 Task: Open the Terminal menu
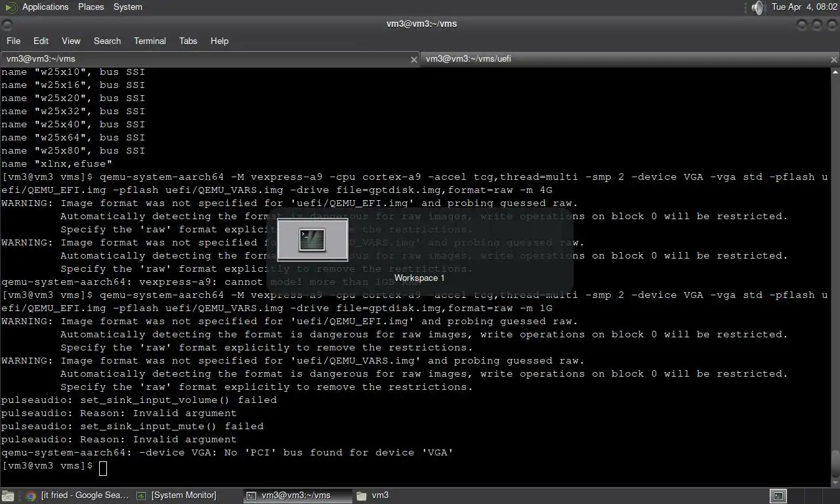click(x=150, y=41)
